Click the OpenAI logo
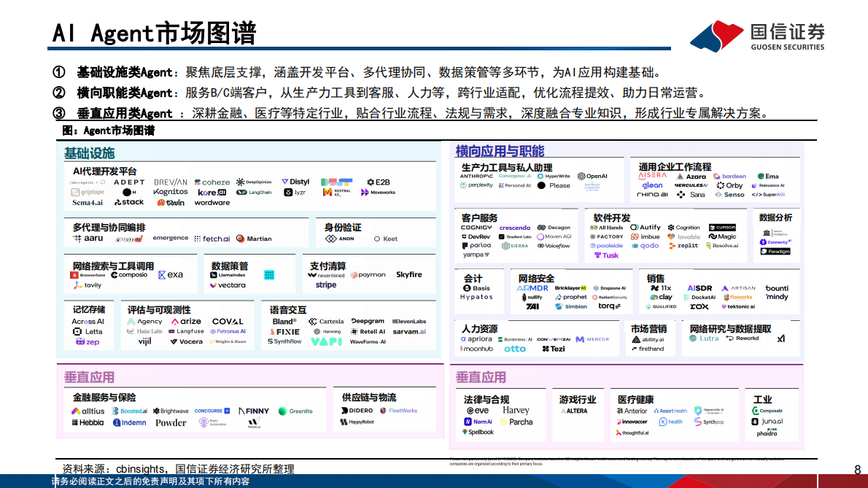The image size is (868, 488). 592,176
